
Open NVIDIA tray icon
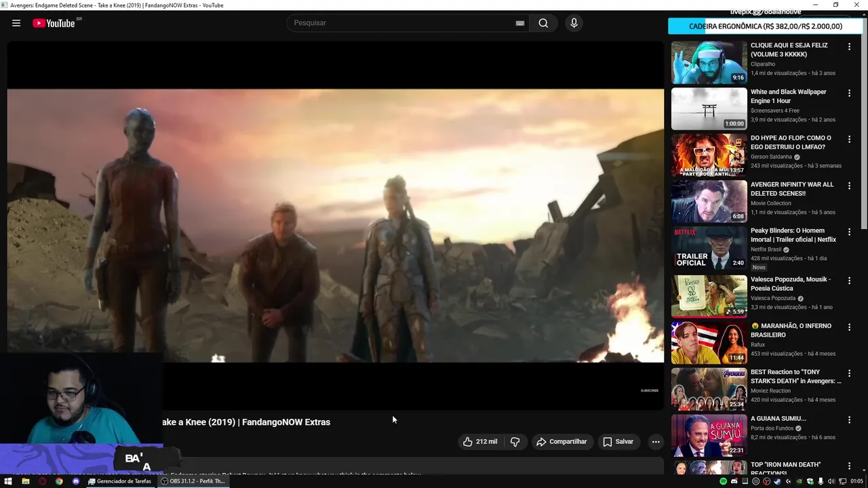tap(799, 481)
